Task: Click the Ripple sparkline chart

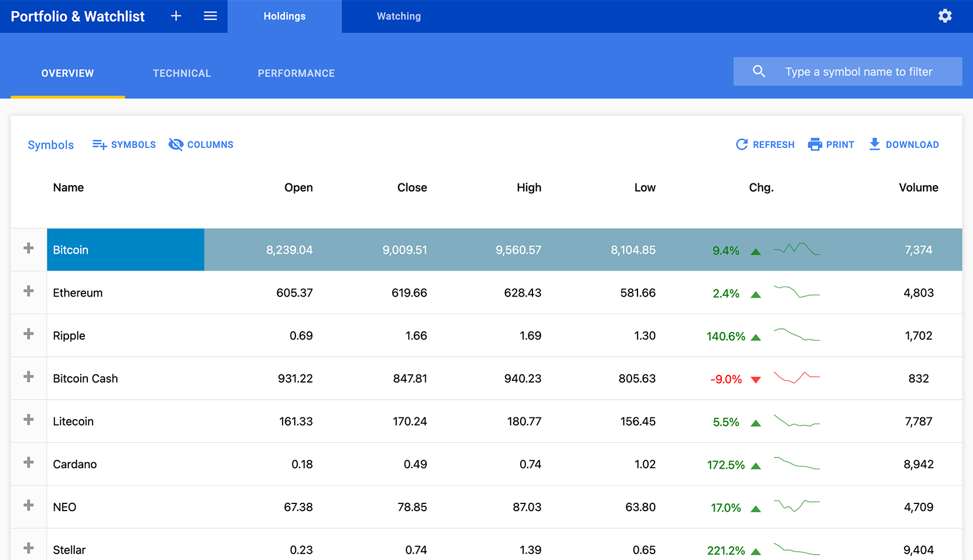Action: point(797,334)
